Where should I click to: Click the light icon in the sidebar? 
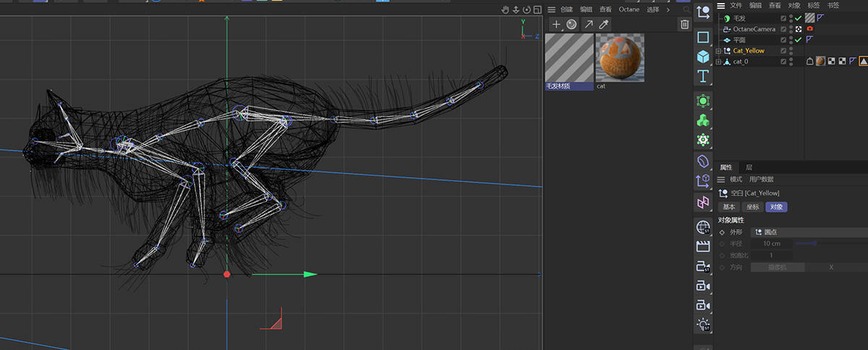click(702, 325)
